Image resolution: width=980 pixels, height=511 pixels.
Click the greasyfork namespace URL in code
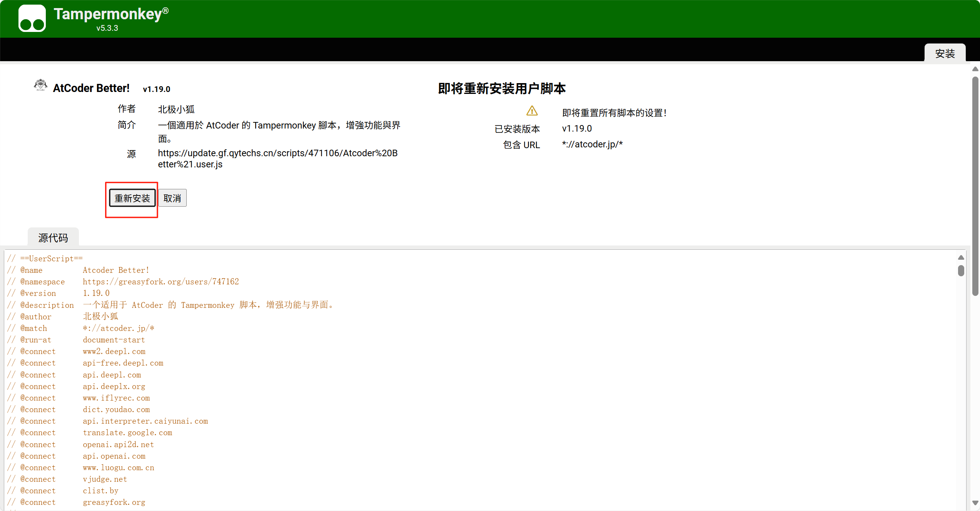click(161, 282)
